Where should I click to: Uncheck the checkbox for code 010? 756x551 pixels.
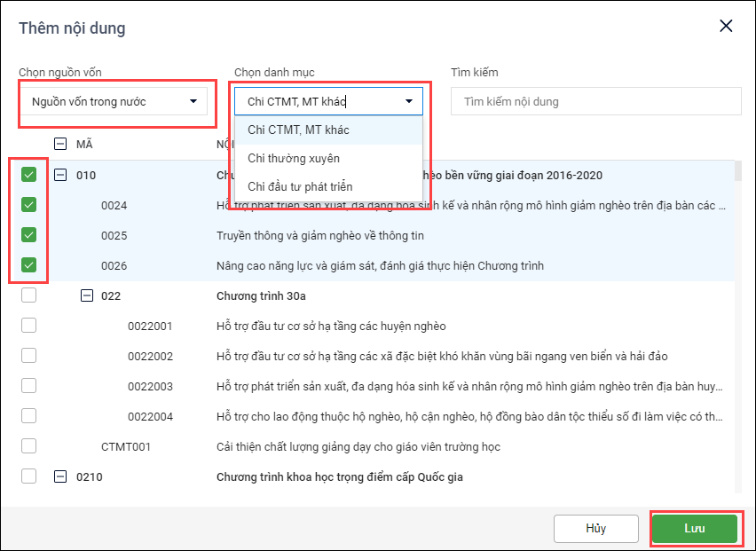pos(28,175)
